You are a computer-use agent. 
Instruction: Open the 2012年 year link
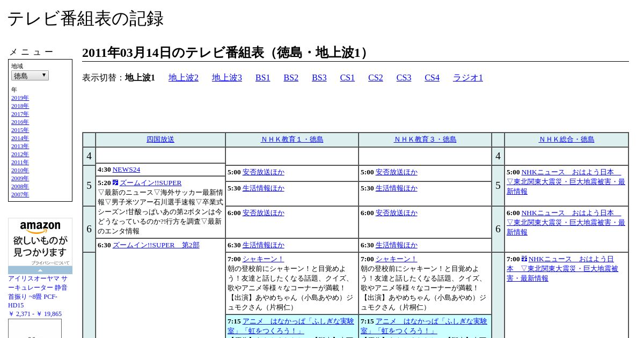click(x=20, y=155)
